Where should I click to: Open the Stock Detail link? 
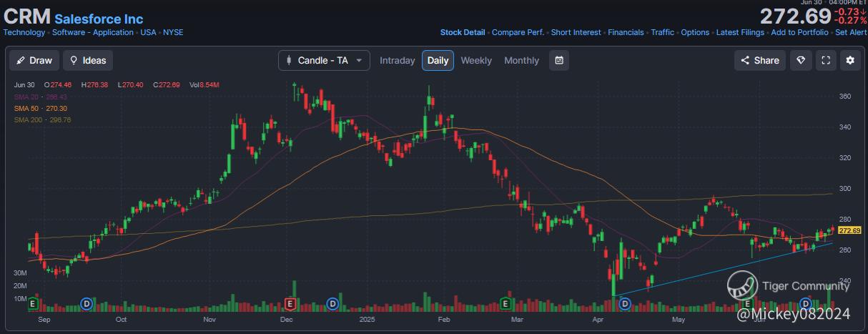[463, 32]
